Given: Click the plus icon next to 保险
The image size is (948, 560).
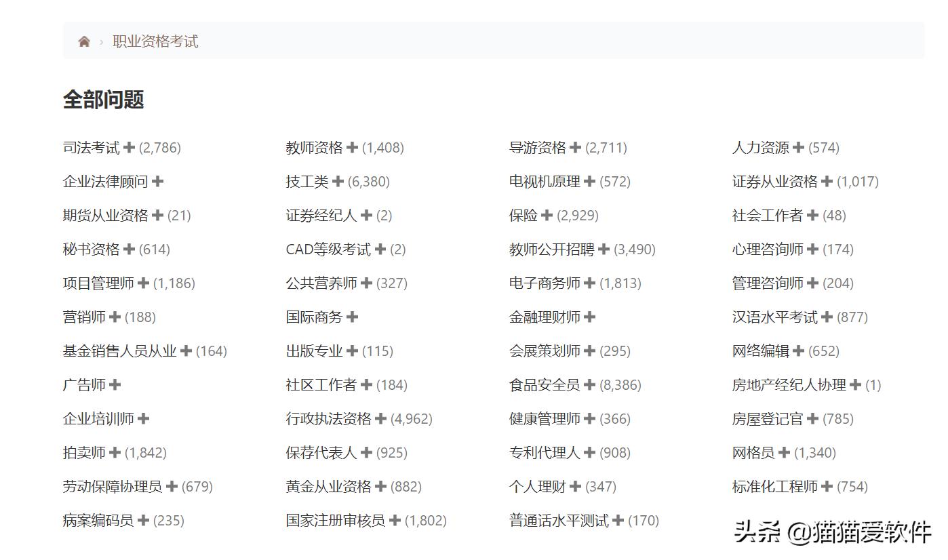Looking at the screenshot, I should pyautogui.click(x=546, y=215).
